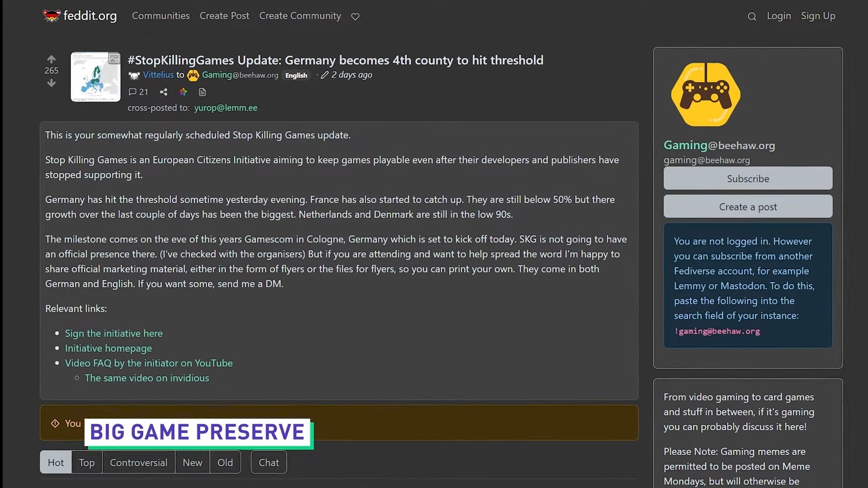This screenshot has width=868, height=488.
Task: Click the share icon under title
Action: [164, 92]
